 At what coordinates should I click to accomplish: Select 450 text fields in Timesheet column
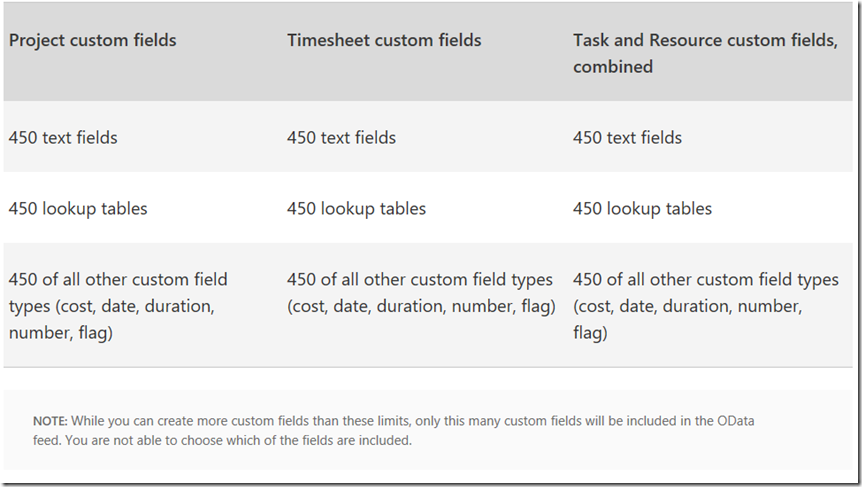(341, 137)
